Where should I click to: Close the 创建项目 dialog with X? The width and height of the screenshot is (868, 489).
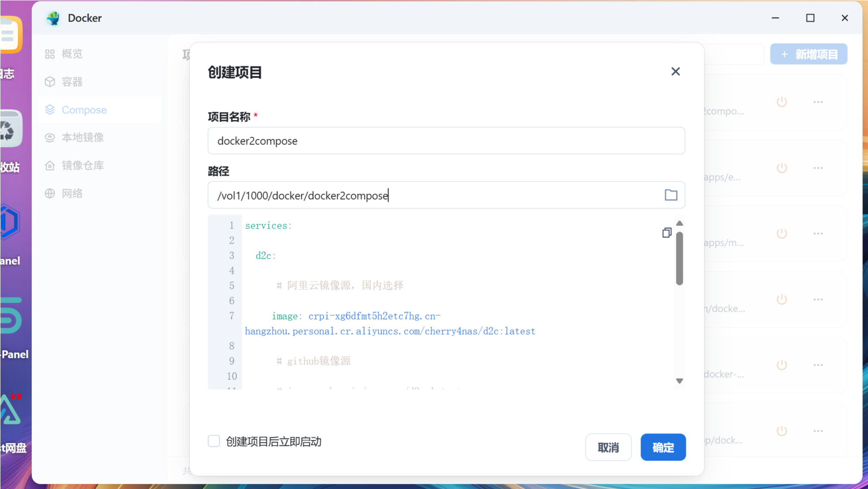[x=675, y=72]
